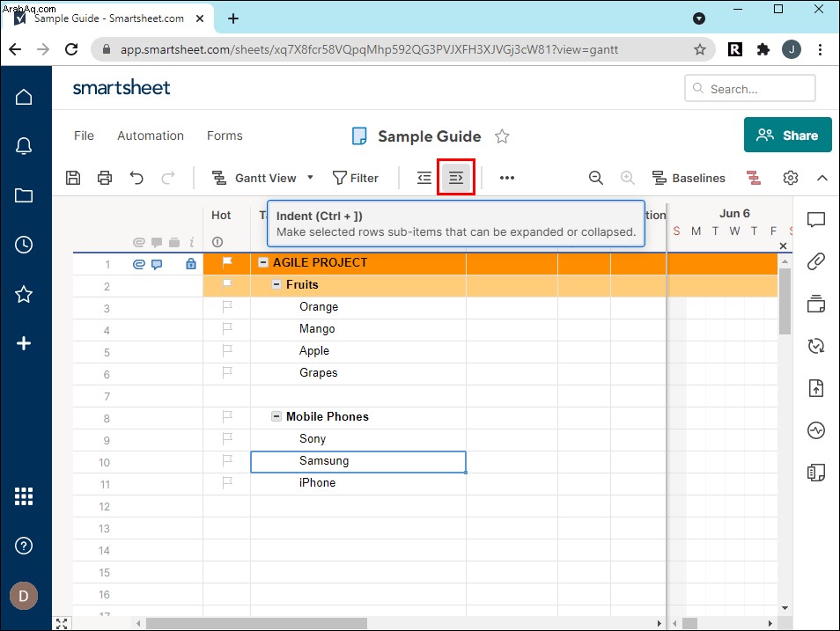The height and width of the screenshot is (631, 840).
Task: Open Notifications bell in left sidebar
Action: coord(24,146)
